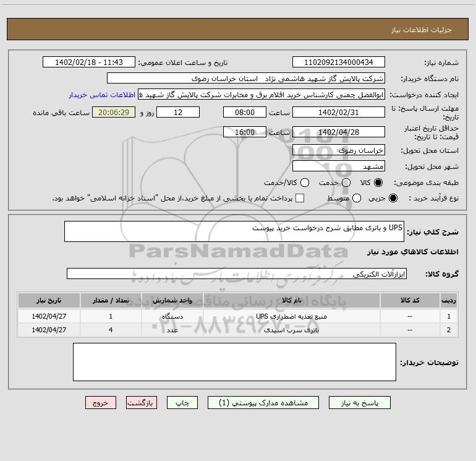This screenshot has width=476, height=461.
Task: Click the چاپ print button
Action: click(x=182, y=403)
